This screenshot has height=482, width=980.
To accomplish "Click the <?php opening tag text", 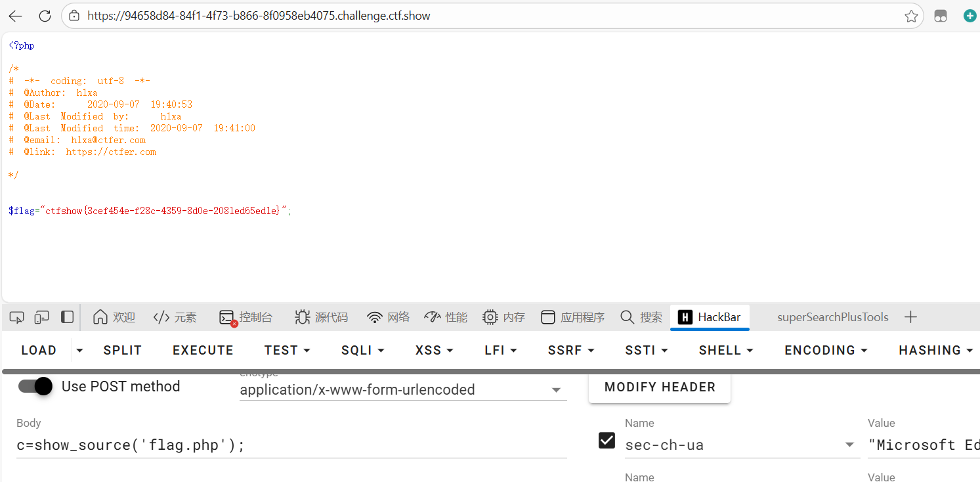I will [22, 46].
